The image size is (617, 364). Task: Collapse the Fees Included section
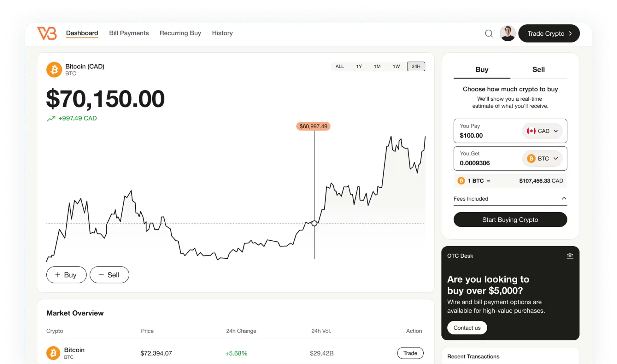564,199
